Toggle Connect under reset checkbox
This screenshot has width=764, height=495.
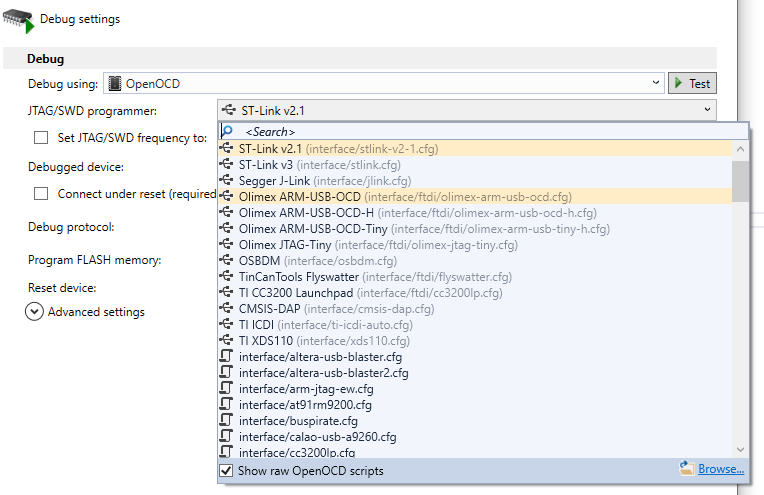[x=41, y=194]
